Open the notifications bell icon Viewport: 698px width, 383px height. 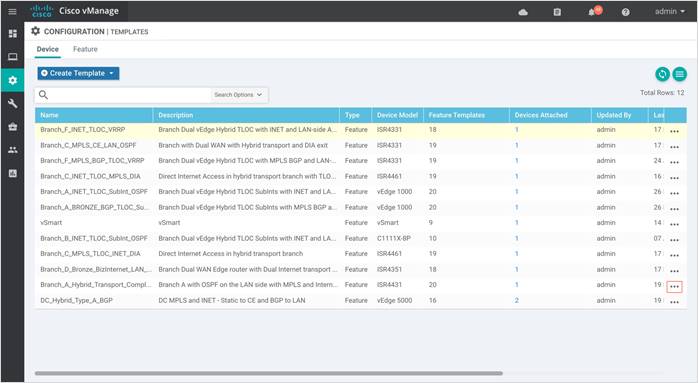[592, 12]
